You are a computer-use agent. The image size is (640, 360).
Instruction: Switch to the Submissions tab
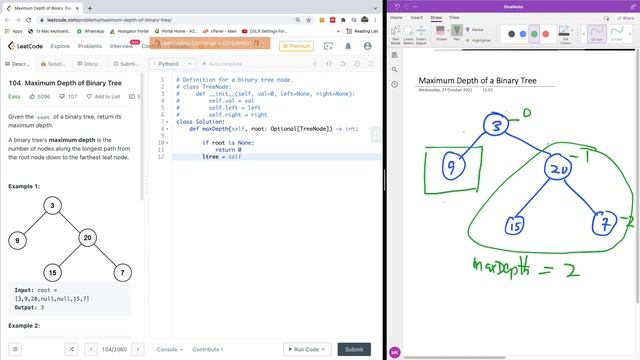coord(126,64)
